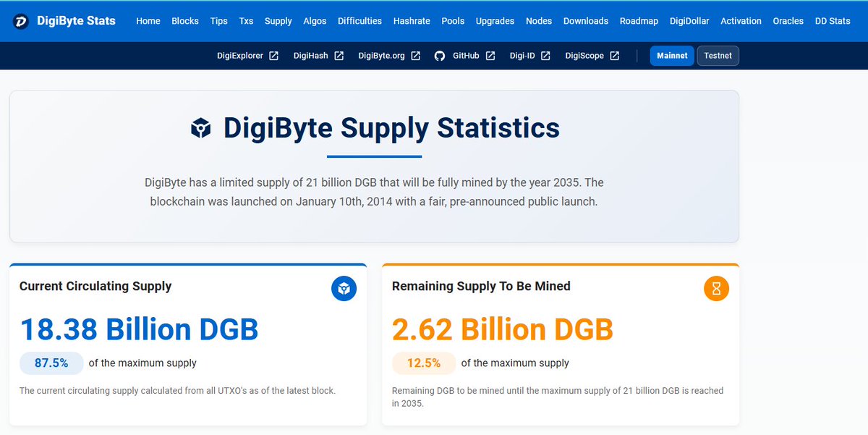Screen dimensions: 868x435
Task: Go to the Nodes page
Action: pyautogui.click(x=539, y=21)
